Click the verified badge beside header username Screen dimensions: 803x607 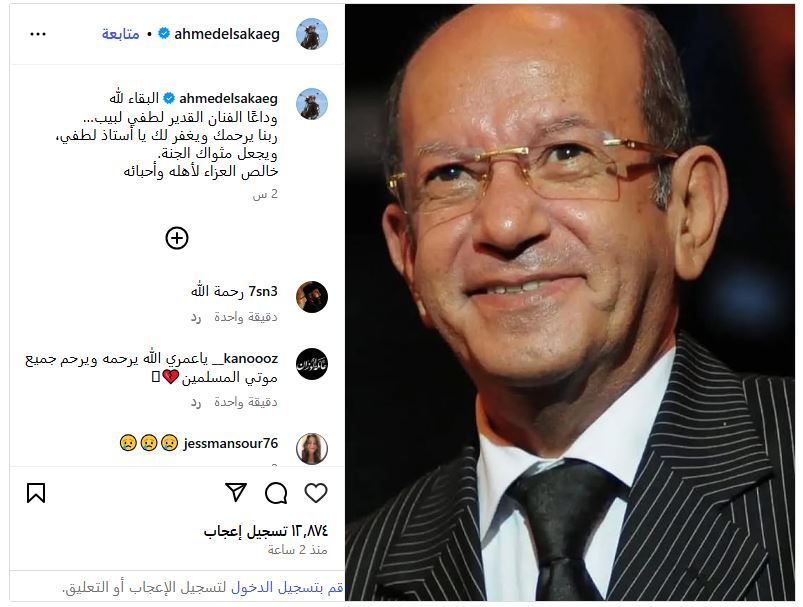164,34
